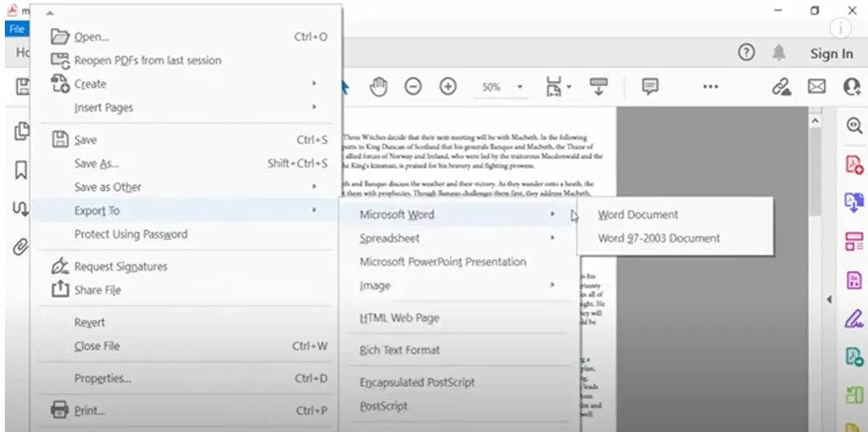Image resolution: width=868 pixels, height=432 pixels.
Task: Open the Attachments paperclip panel
Action: click(20, 247)
